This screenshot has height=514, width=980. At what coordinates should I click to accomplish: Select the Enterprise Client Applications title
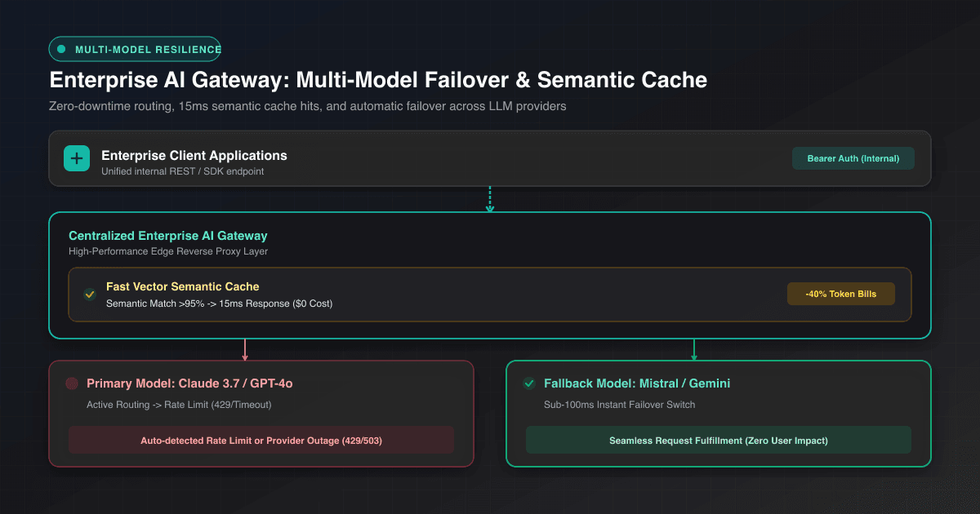pyautogui.click(x=194, y=155)
